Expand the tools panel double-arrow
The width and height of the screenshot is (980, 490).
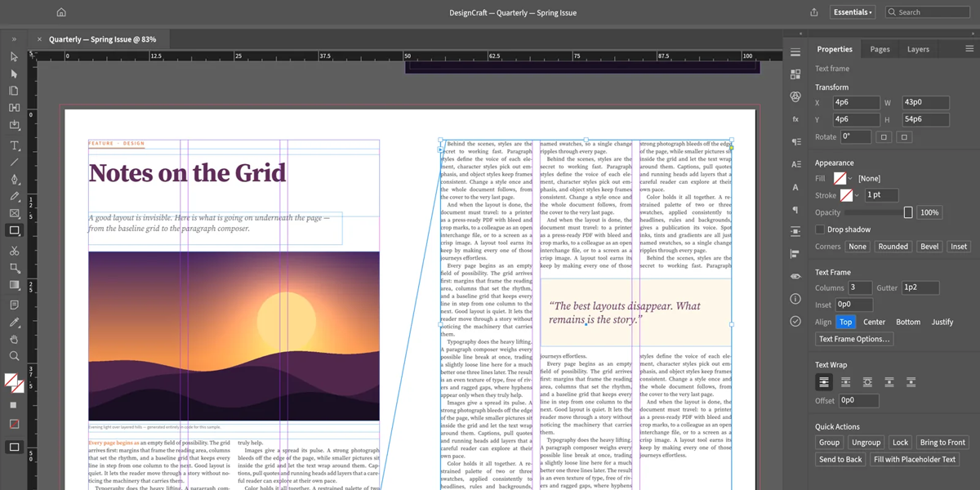[14, 38]
